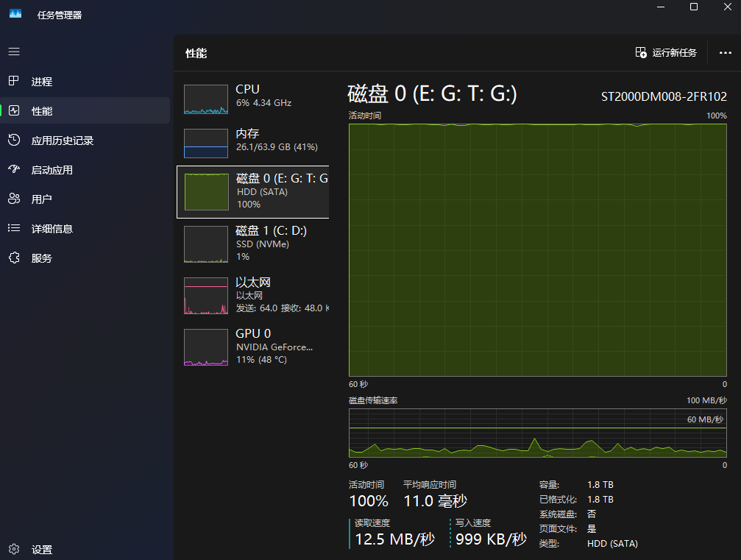The image size is (741, 560).
Task: Select the CPU mini graph thumbnail
Action: coord(206,99)
